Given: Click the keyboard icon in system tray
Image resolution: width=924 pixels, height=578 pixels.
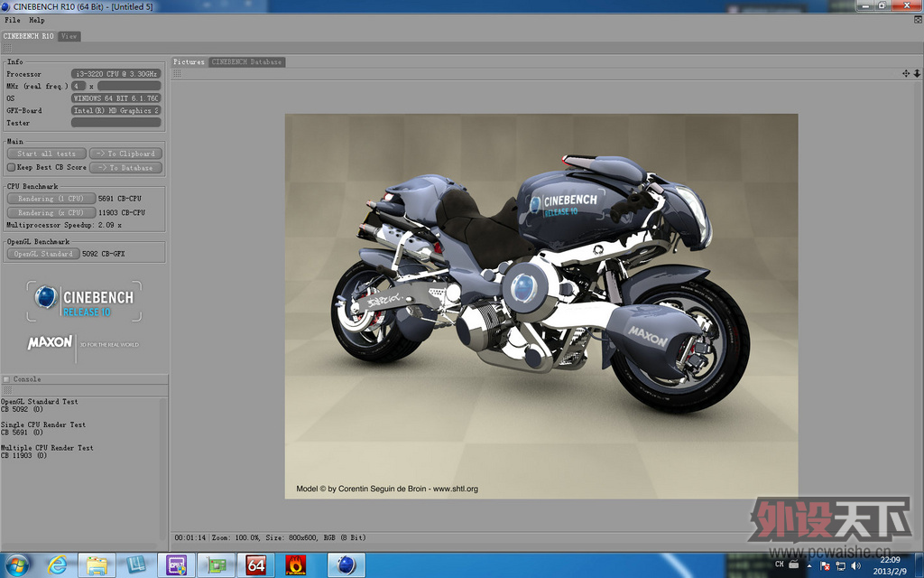Looking at the screenshot, I should coord(794,564).
